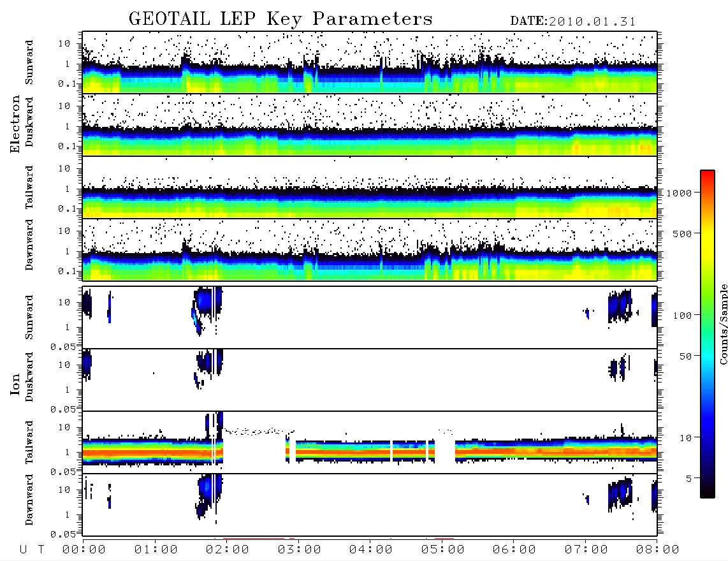Click the rainbow Counts/Sample color bar
The height and width of the screenshot is (561, 728).
click(708, 334)
